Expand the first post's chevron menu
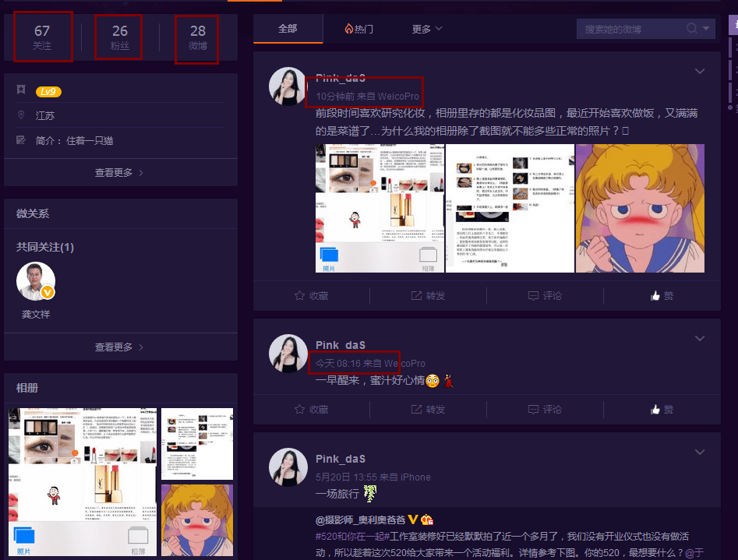The image size is (738, 560). [x=699, y=72]
